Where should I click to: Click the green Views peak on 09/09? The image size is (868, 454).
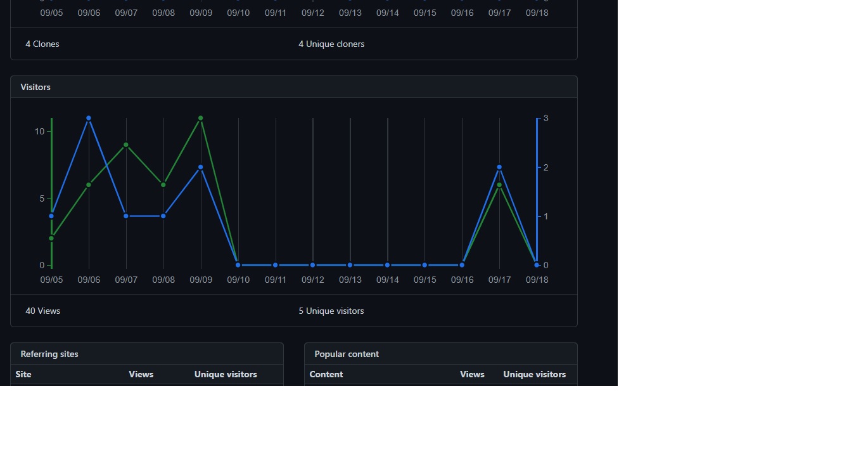[x=201, y=117]
